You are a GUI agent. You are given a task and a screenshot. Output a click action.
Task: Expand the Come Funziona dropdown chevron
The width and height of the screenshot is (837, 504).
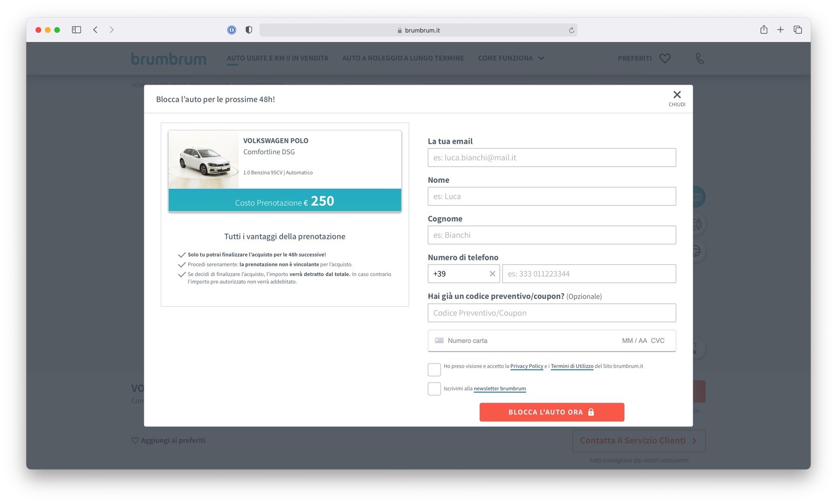[x=541, y=58]
